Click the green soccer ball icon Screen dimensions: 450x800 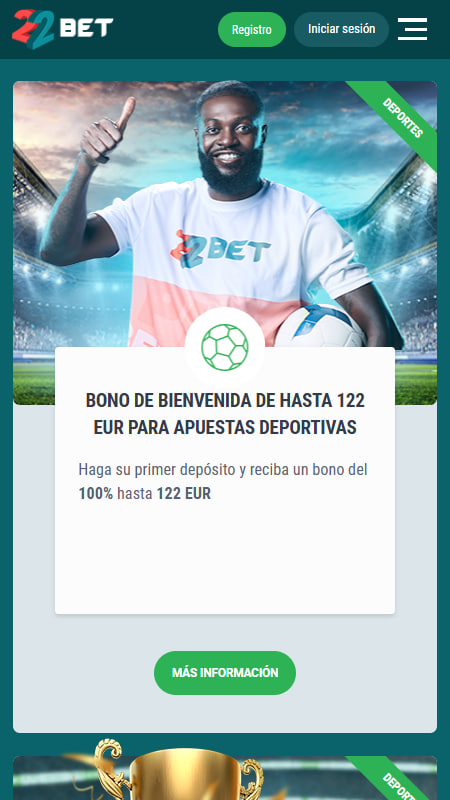tap(224, 347)
